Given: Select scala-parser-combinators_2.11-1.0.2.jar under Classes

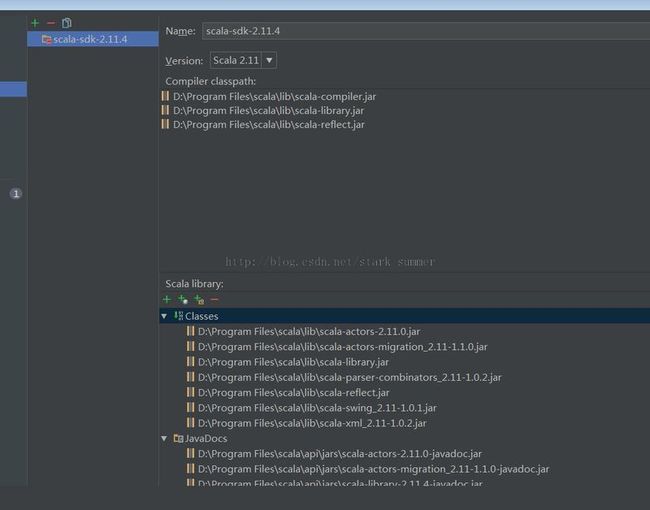Looking at the screenshot, I should pos(349,378).
